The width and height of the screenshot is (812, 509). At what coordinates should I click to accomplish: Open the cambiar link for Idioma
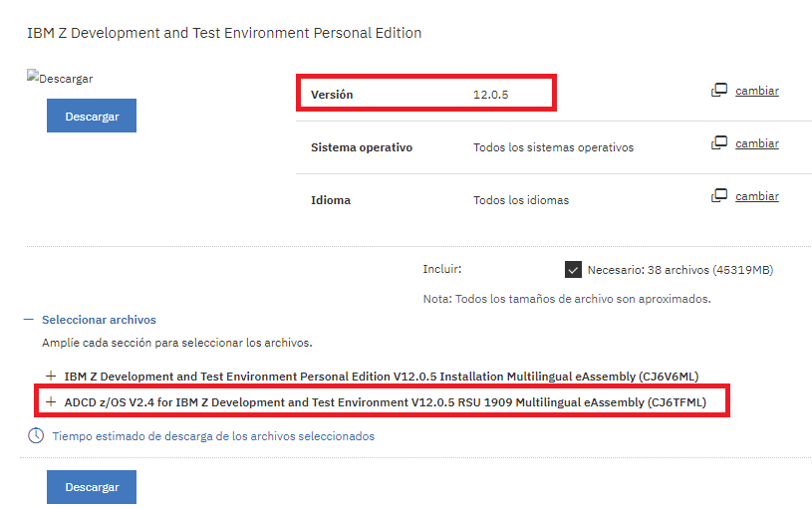tap(757, 196)
